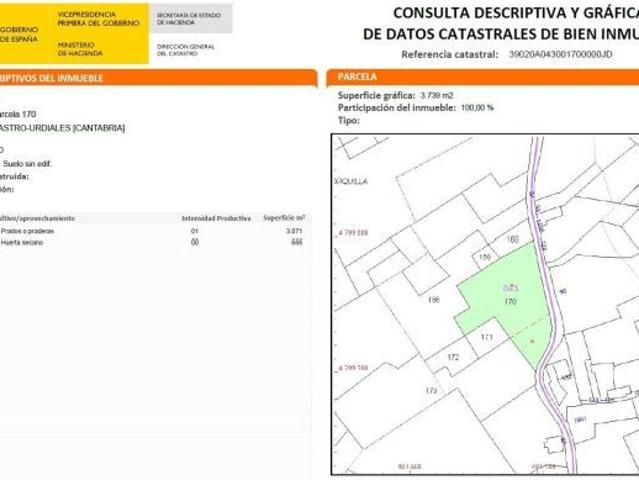Click parcel 173 on the map

coord(431,390)
